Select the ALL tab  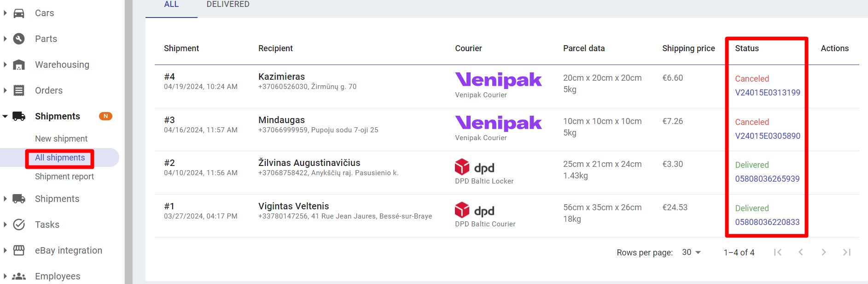(171, 5)
